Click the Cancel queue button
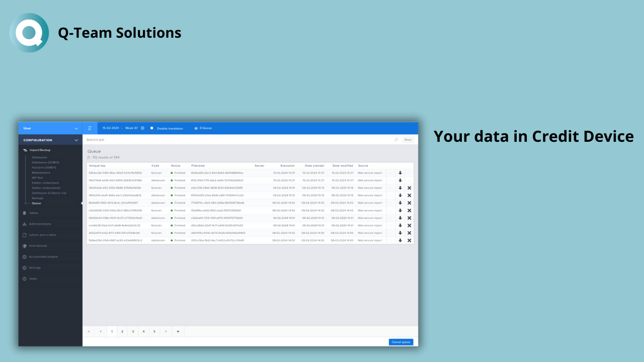644x362 pixels. [401, 342]
